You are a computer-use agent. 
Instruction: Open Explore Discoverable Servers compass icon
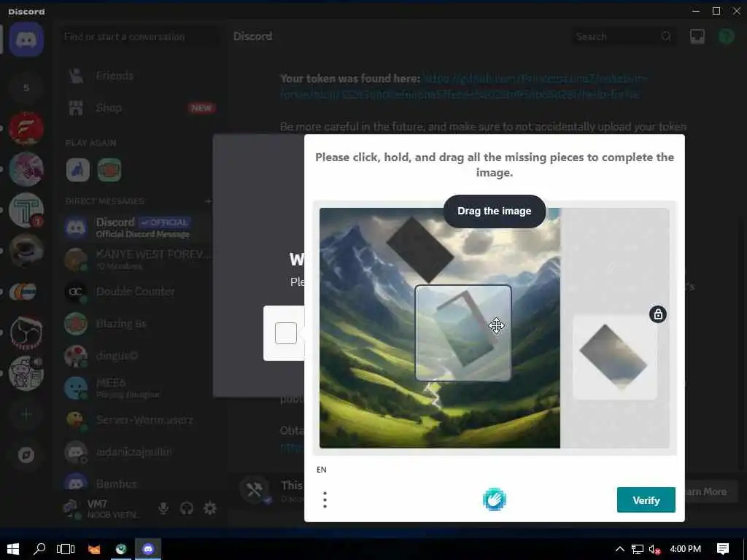[26, 455]
